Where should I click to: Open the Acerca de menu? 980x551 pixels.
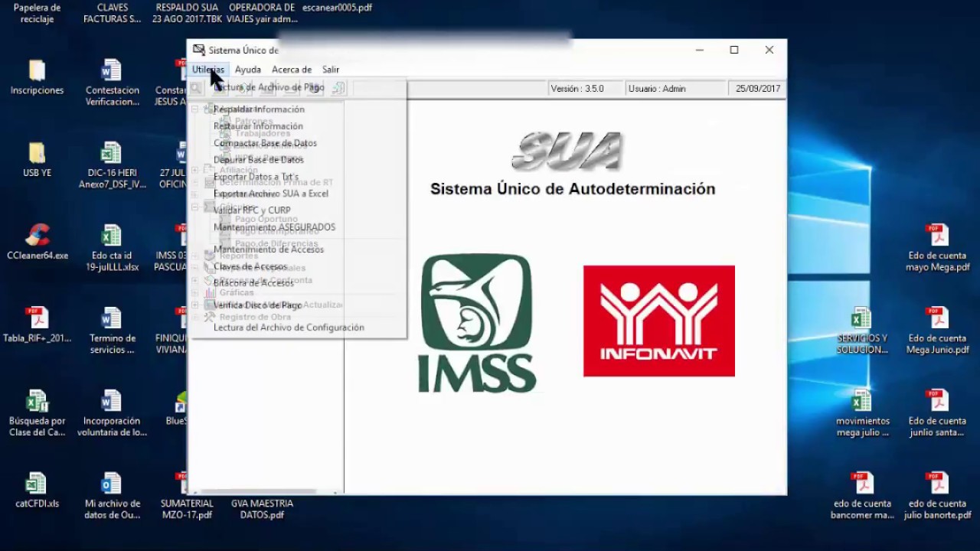292,70
